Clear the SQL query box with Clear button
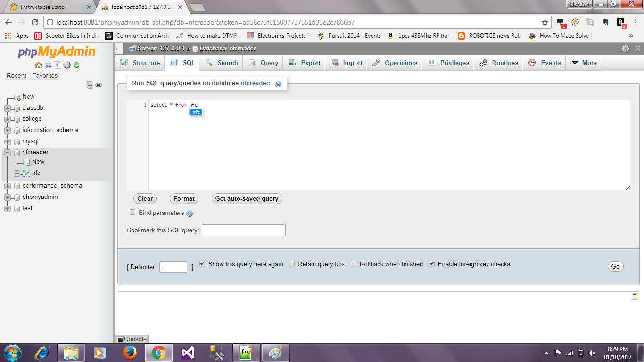The width and height of the screenshot is (644, 362). tap(145, 198)
